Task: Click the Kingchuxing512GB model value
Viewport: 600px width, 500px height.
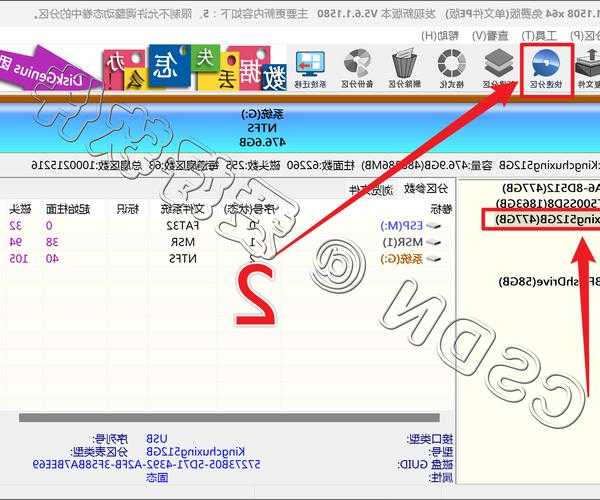Action: (196, 452)
